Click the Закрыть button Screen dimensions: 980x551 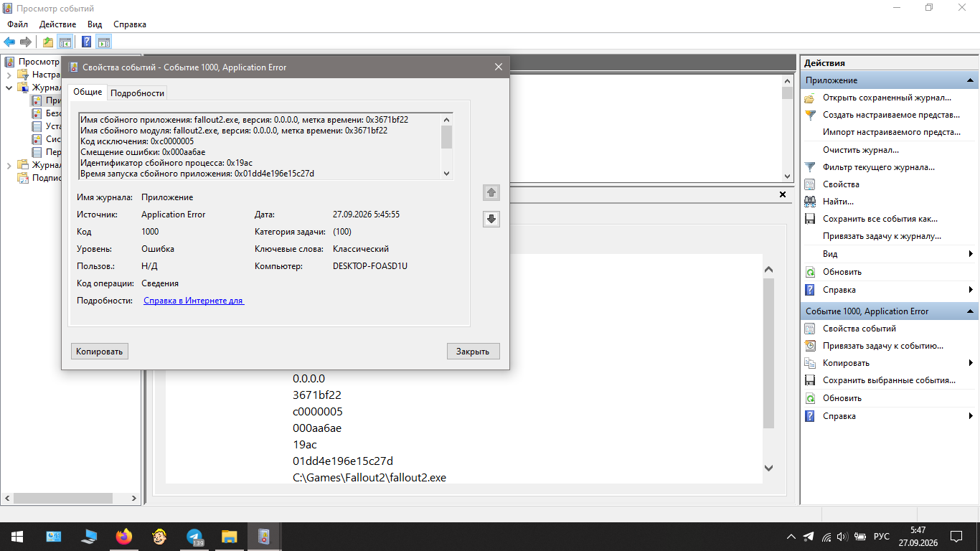[473, 351]
